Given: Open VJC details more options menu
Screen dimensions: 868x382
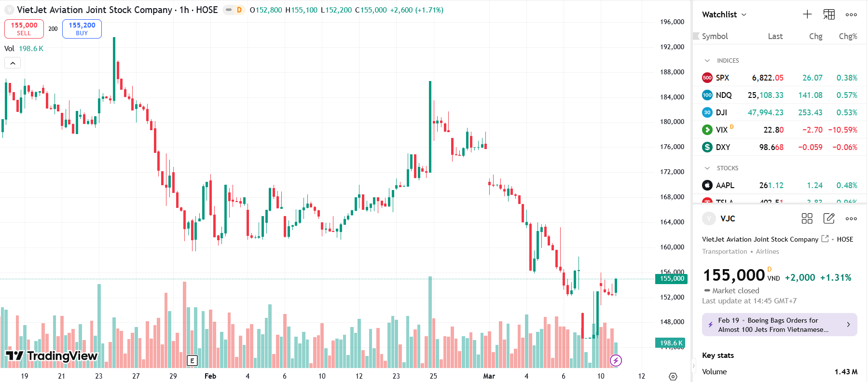Looking at the screenshot, I should point(851,218).
